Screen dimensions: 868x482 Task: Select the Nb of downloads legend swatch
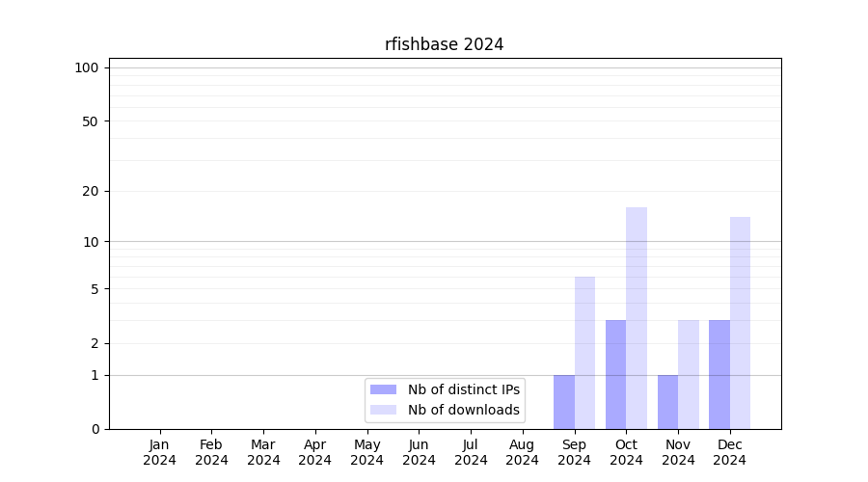(x=383, y=410)
